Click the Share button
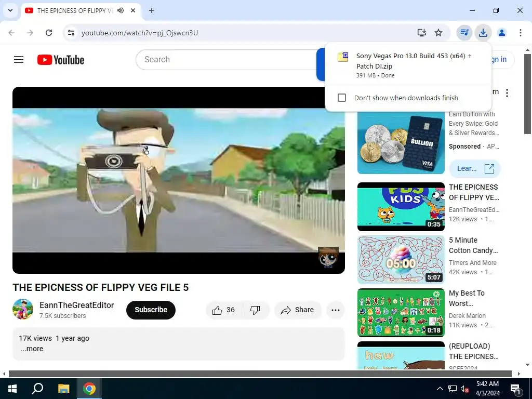 tap(298, 310)
